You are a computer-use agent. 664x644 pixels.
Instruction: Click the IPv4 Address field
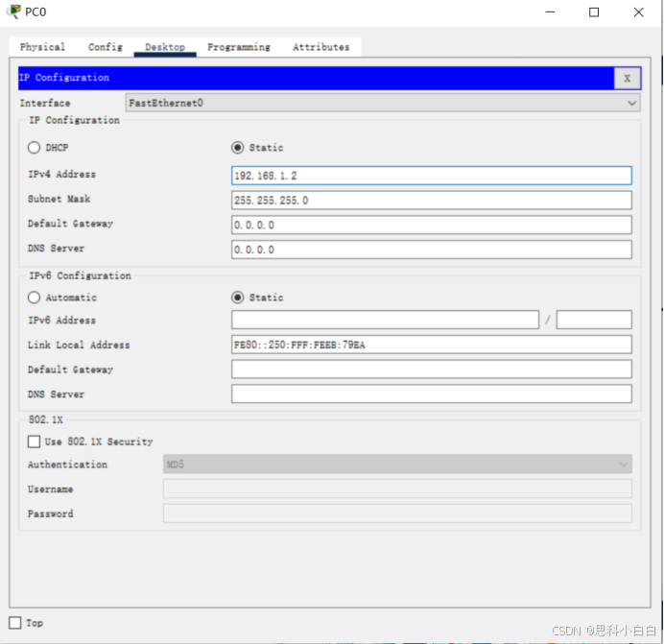click(432, 176)
